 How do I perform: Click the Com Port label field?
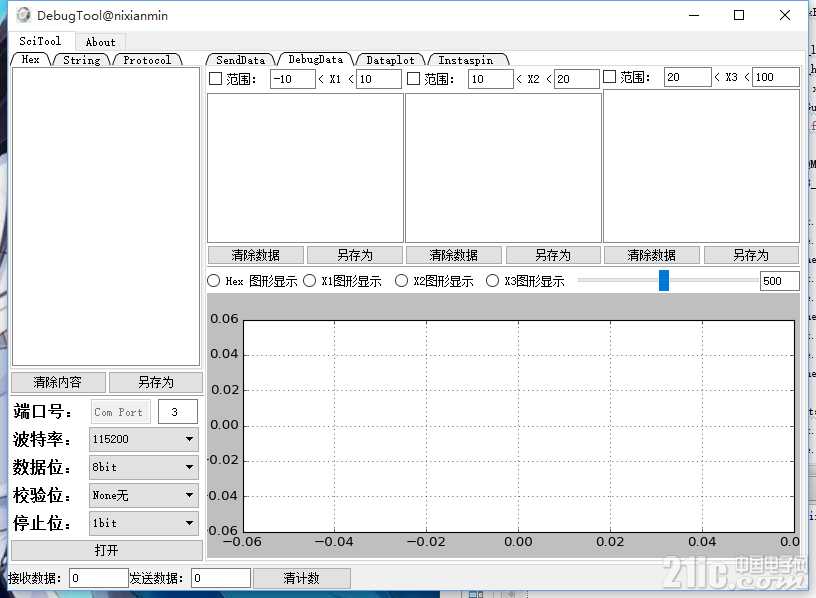coord(121,412)
